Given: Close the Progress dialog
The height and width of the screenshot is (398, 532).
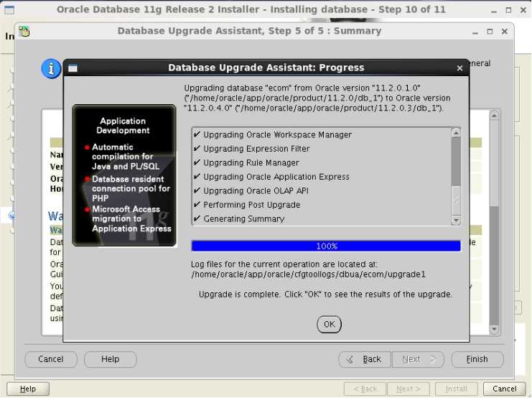Looking at the screenshot, I should (x=459, y=68).
